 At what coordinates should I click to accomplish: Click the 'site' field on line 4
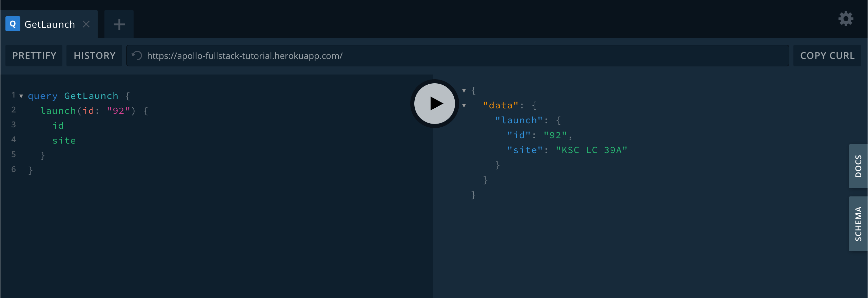(x=64, y=141)
